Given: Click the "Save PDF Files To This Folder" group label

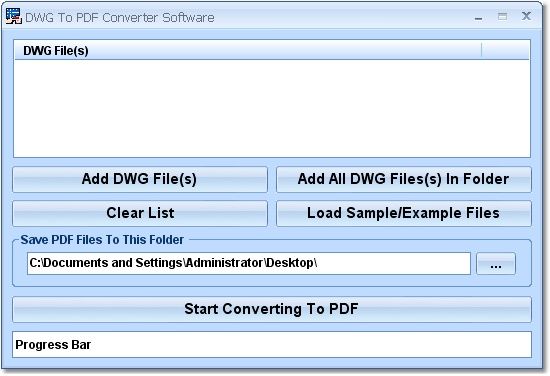Looking at the screenshot, I should (x=102, y=240).
